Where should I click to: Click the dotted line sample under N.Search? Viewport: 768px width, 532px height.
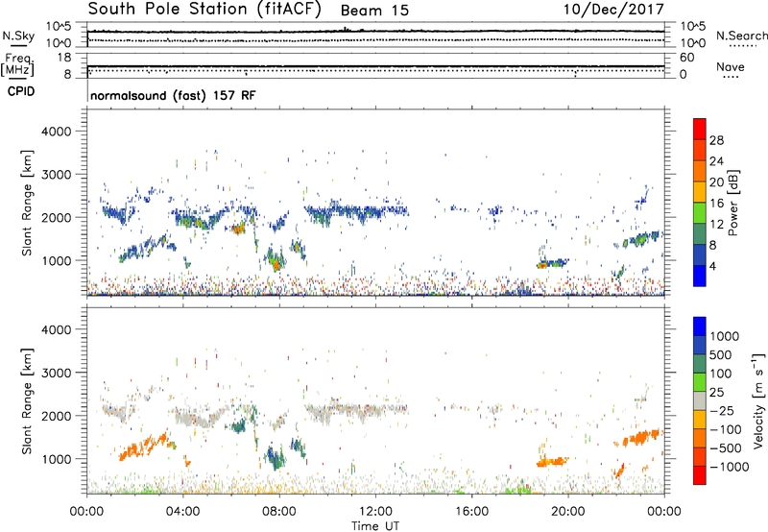click(x=743, y=46)
